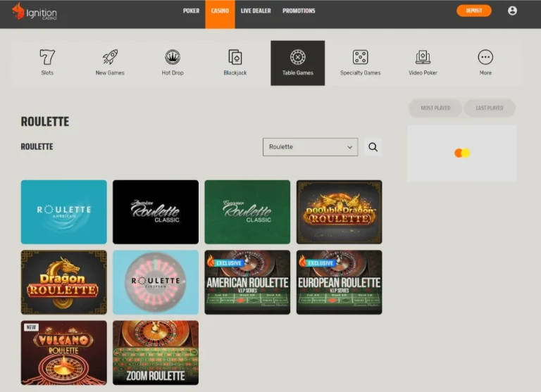541x392 pixels.
Task: Open the Specialty Games dice icon
Action: (360, 57)
